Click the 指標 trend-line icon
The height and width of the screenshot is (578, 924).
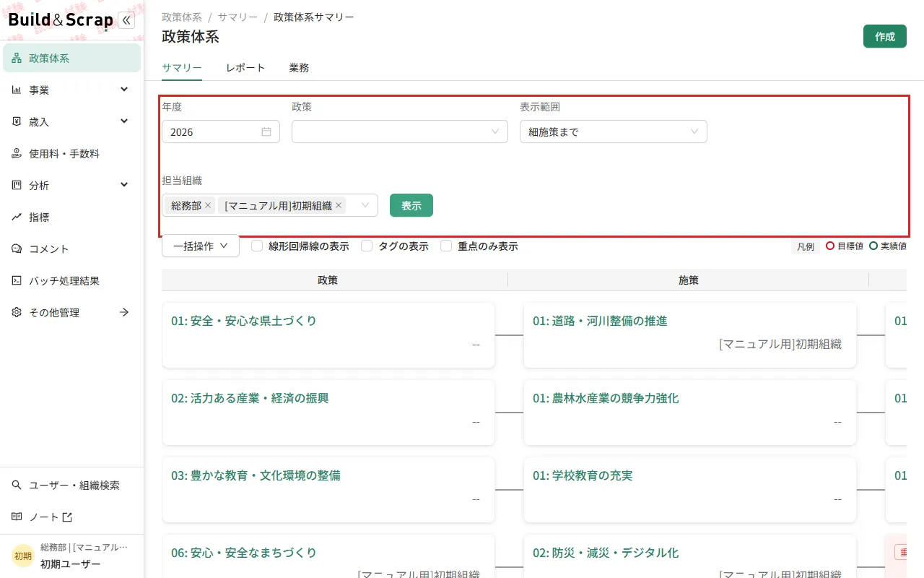[17, 217]
